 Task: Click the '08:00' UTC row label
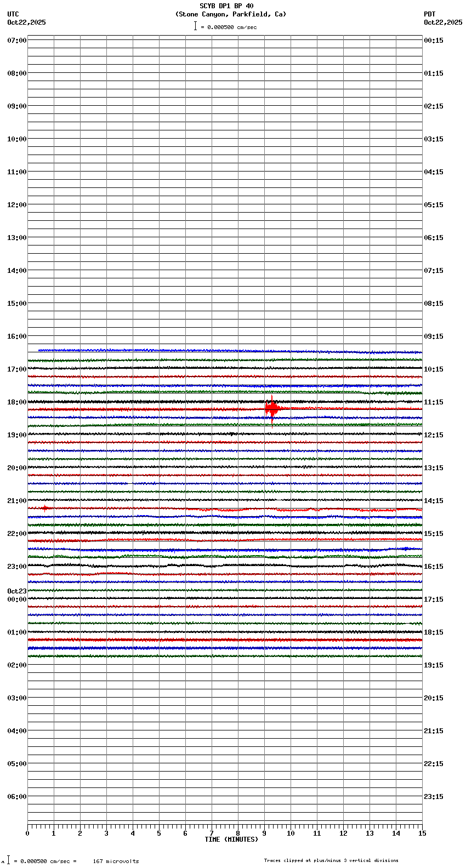click(17, 73)
